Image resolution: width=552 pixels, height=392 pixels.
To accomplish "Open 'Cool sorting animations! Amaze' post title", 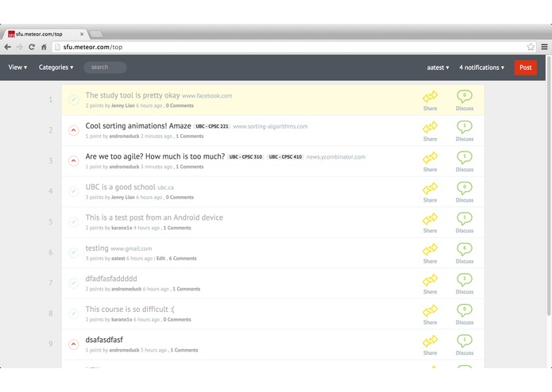I will 138,126.
